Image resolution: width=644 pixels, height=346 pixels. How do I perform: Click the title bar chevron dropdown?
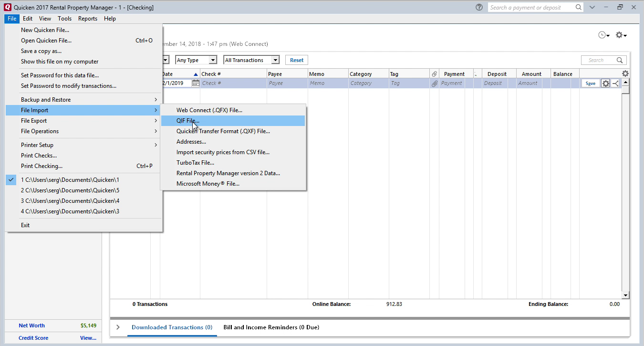[592, 7]
